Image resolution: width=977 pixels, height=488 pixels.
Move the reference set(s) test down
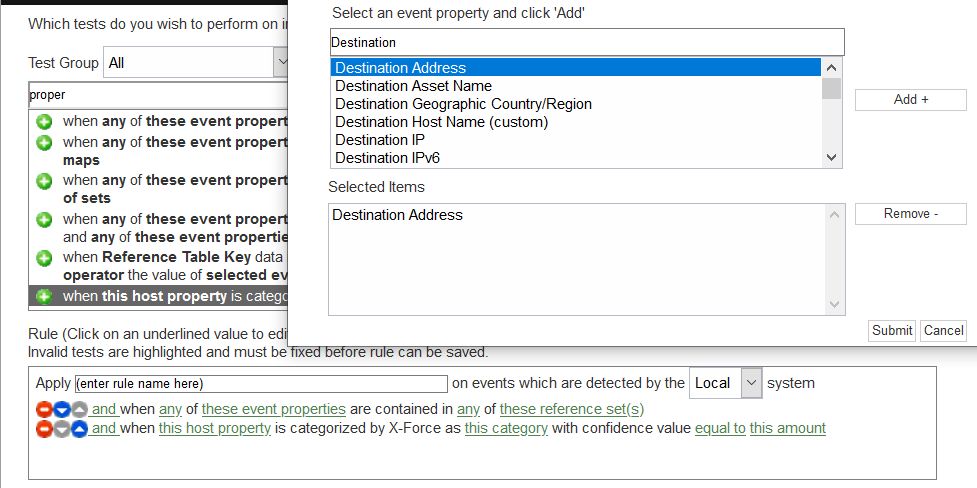61,409
